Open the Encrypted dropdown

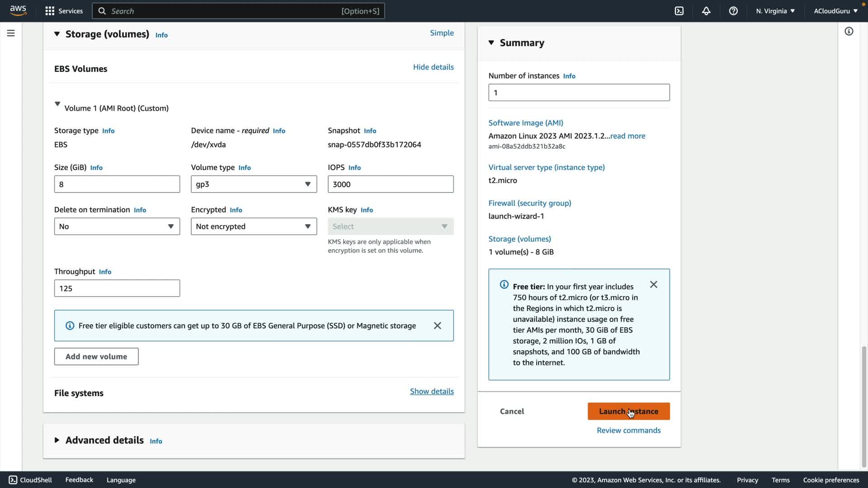click(x=254, y=226)
